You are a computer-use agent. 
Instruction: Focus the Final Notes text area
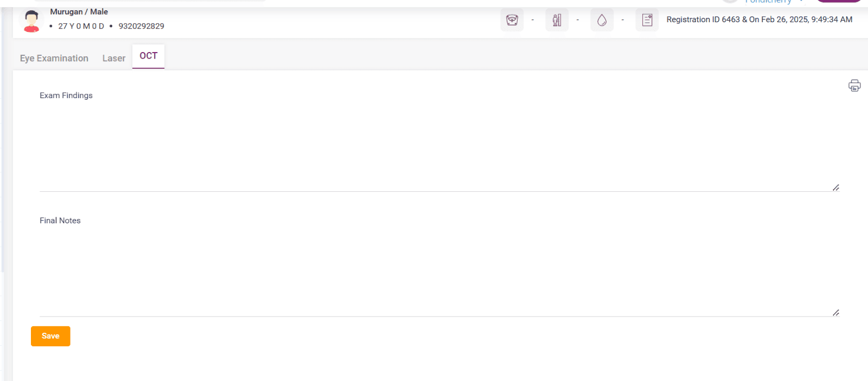point(434,271)
